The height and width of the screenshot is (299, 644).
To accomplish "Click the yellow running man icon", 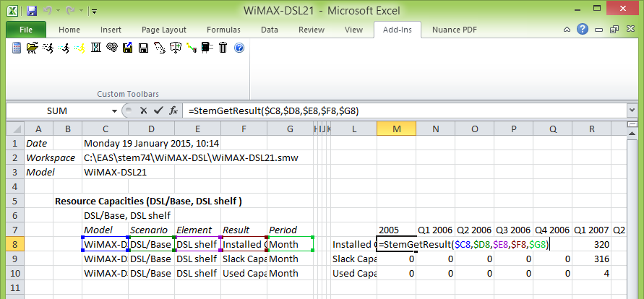I will pos(80,48).
